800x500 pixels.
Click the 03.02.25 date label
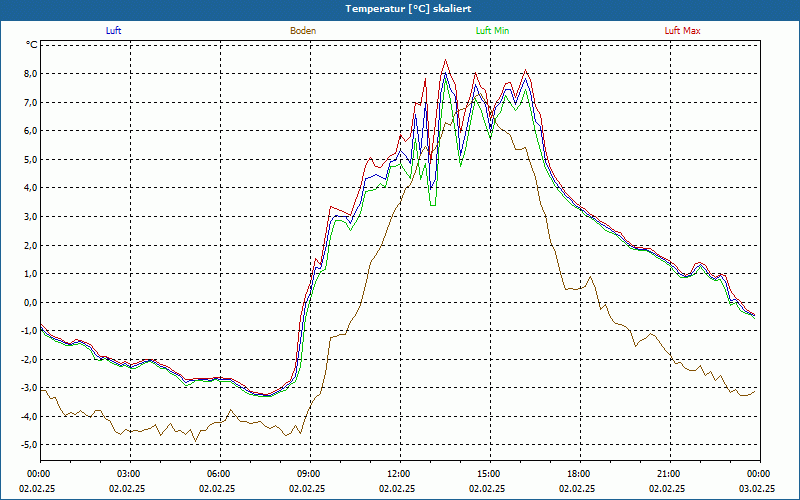pos(757,488)
